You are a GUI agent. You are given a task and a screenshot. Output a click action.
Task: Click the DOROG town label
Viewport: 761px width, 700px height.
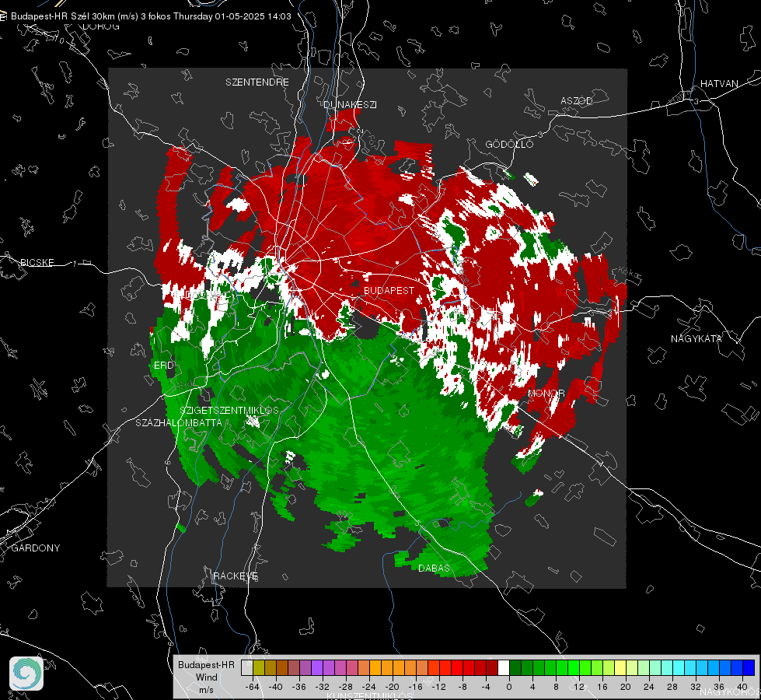(101, 26)
